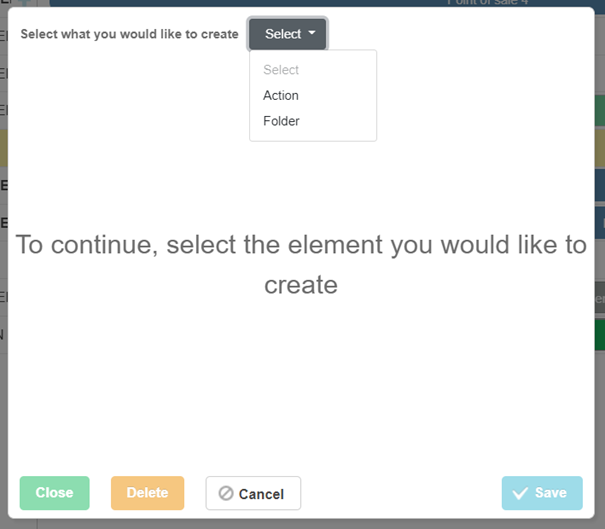
Task: Choose Folder from the dropdown list
Action: 281,121
